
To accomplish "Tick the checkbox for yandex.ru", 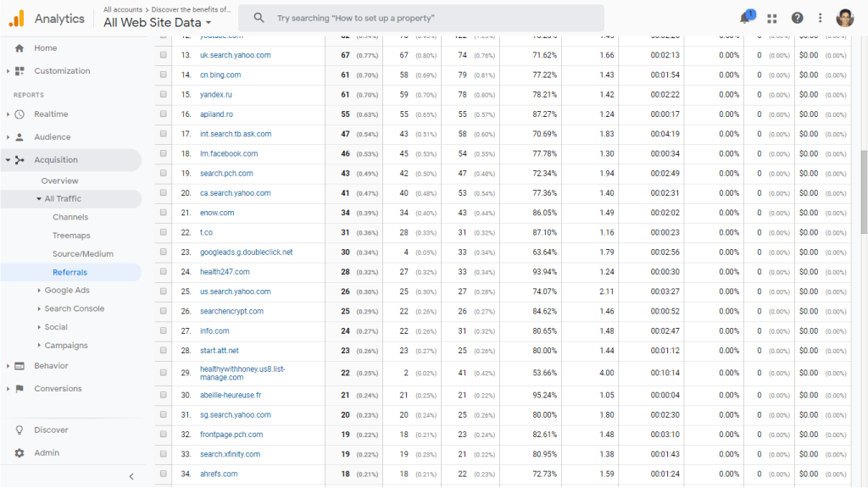I will 164,94.
